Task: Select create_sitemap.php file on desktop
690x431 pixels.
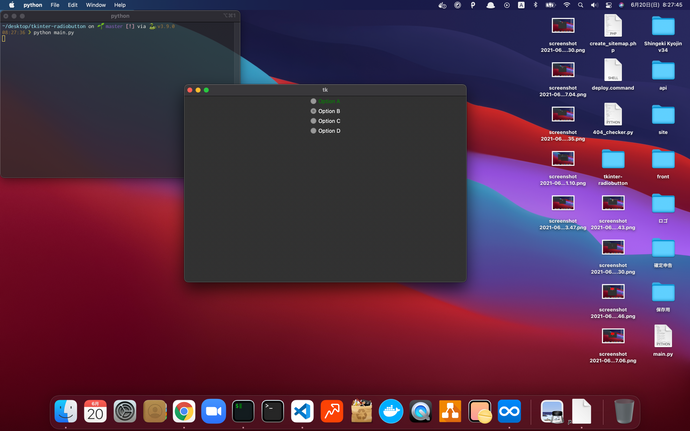Action: point(613,26)
